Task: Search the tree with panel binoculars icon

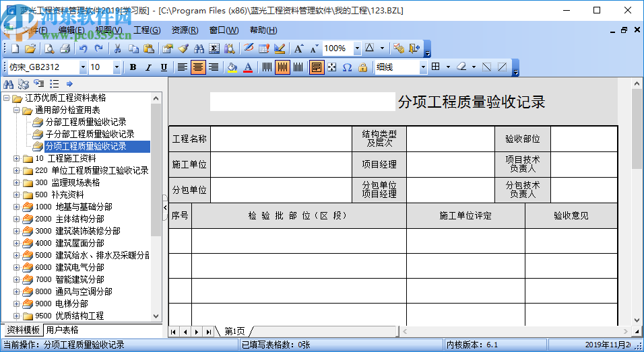Action: (x=8, y=84)
